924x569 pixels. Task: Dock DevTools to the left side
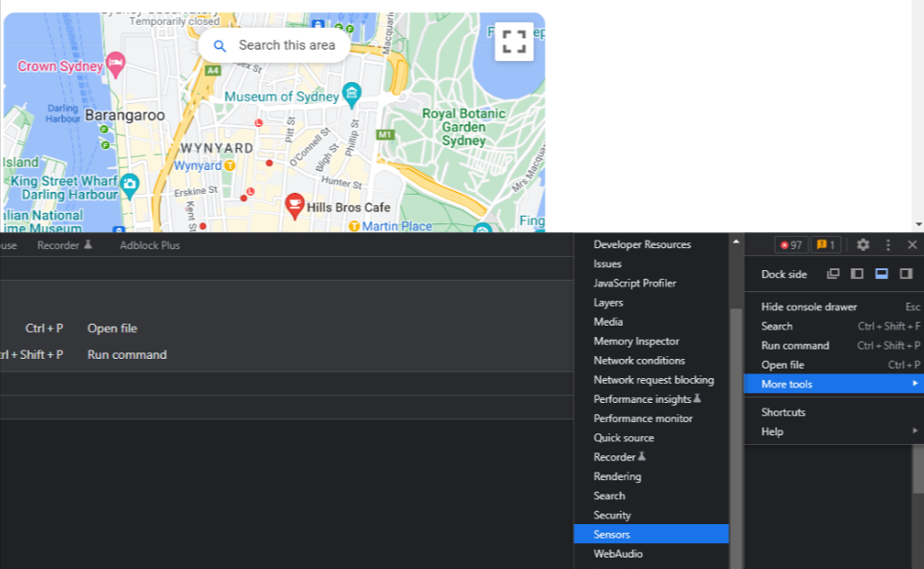857,274
